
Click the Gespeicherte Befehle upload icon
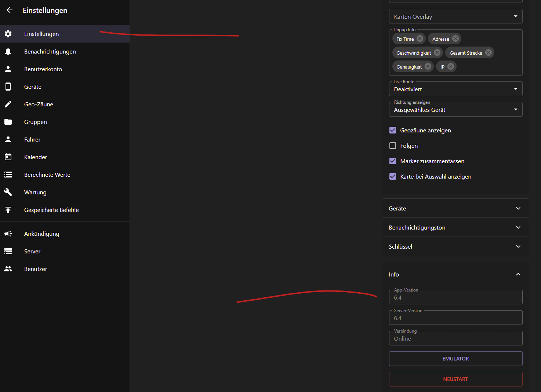coord(8,210)
